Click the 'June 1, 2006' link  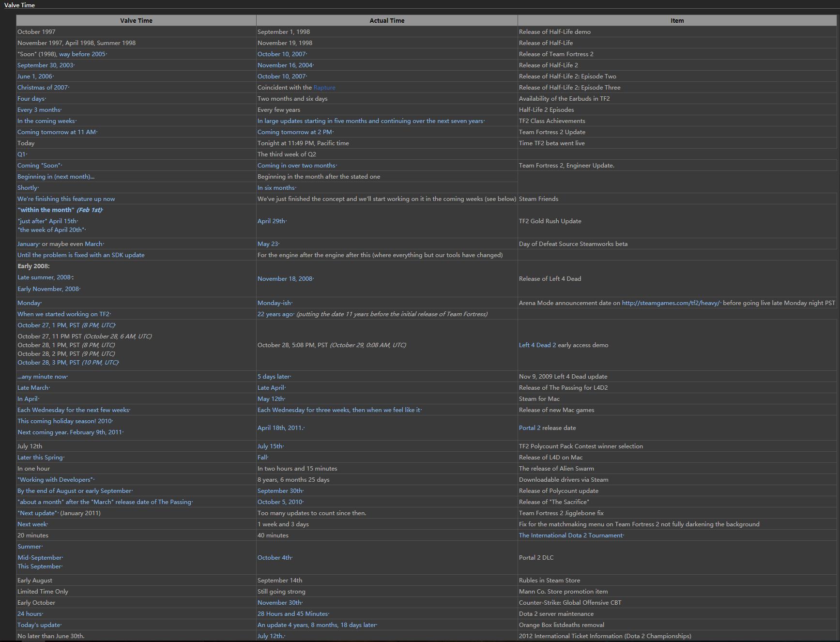[35, 76]
